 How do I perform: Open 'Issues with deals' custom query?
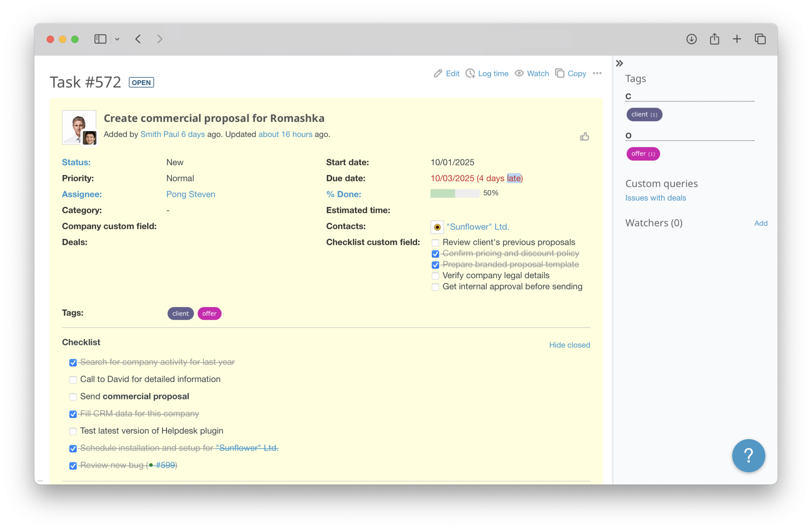[x=656, y=198]
